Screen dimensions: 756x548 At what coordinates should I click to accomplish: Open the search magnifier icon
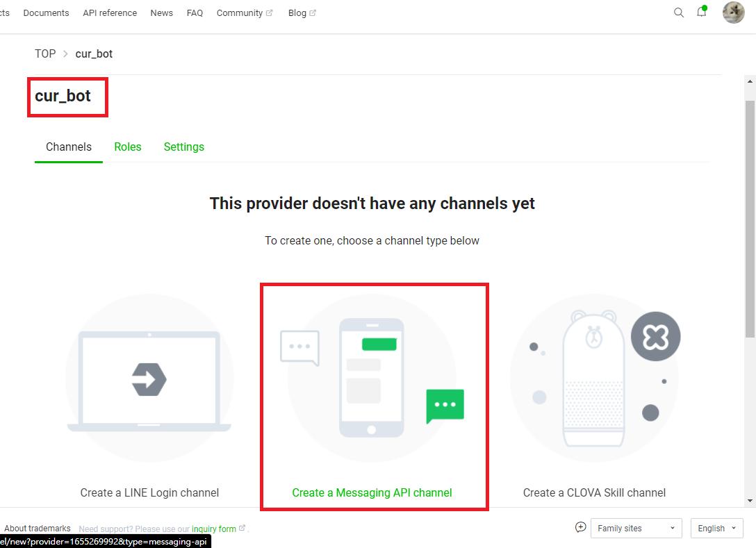pyautogui.click(x=678, y=13)
